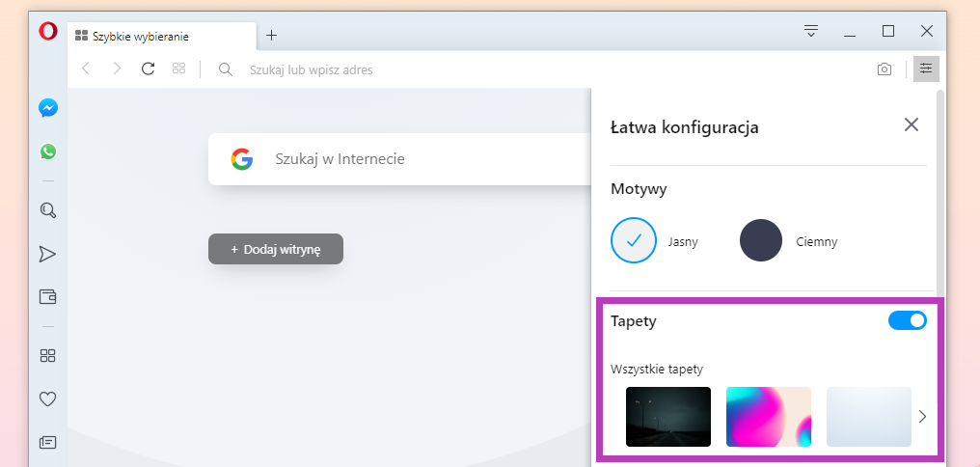Click the Google logo in the search box
The height and width of the screenshot is (467, 980).
[242, 159]
